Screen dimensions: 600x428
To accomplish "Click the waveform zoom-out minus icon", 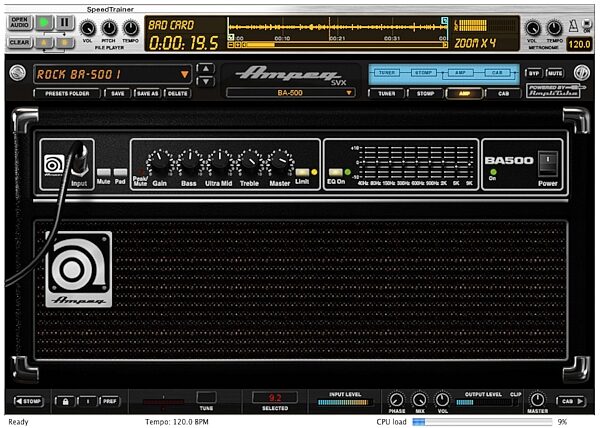I will coord(230,45).
